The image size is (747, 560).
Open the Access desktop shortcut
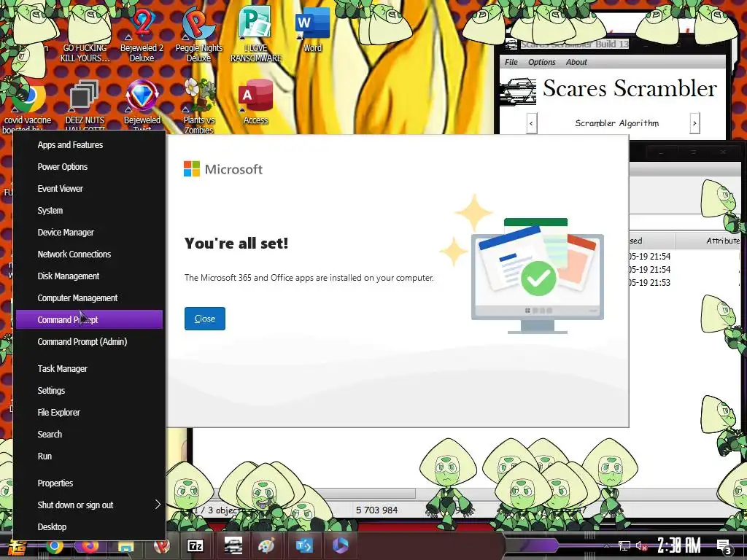point(256,101)
